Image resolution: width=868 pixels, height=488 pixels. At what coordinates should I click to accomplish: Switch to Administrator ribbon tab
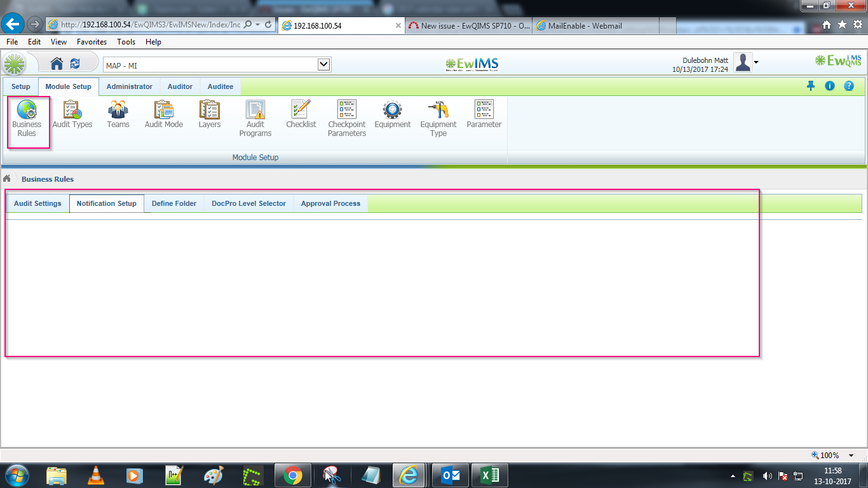(130, 86)
